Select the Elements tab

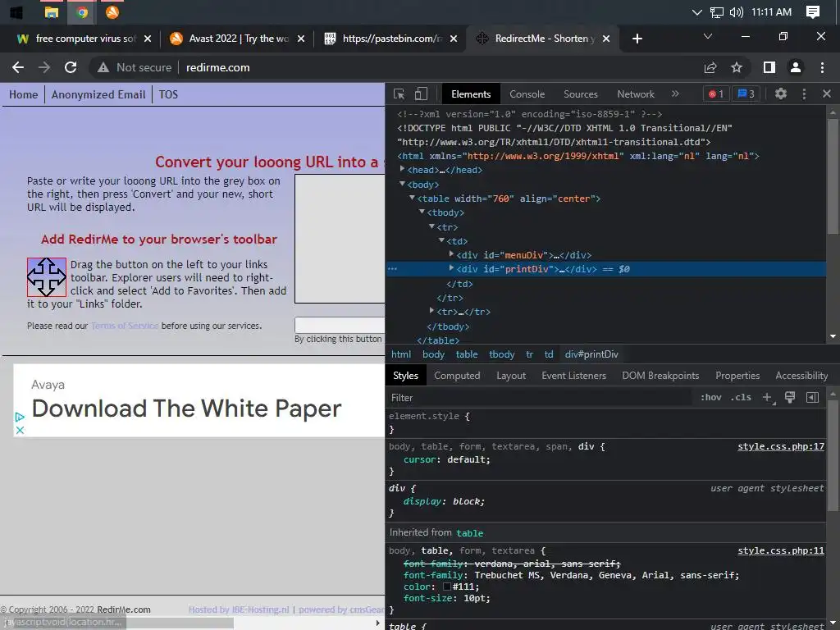point(471,94)
